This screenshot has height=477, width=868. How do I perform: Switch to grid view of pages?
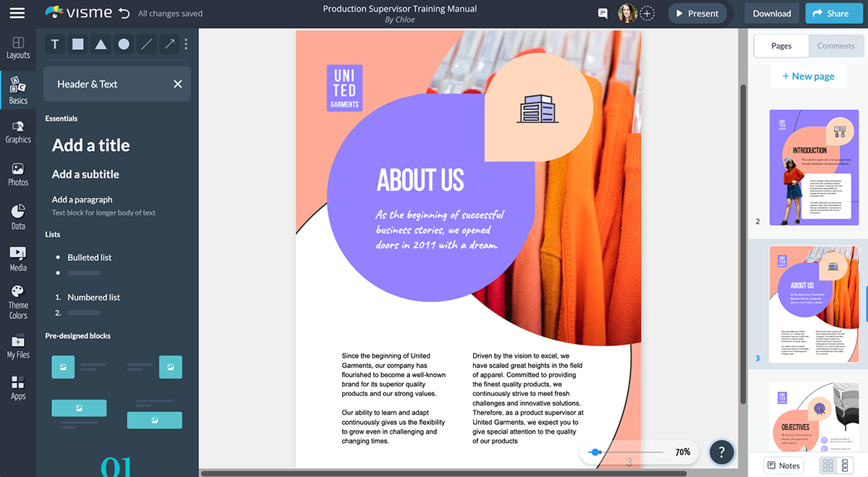827,465
